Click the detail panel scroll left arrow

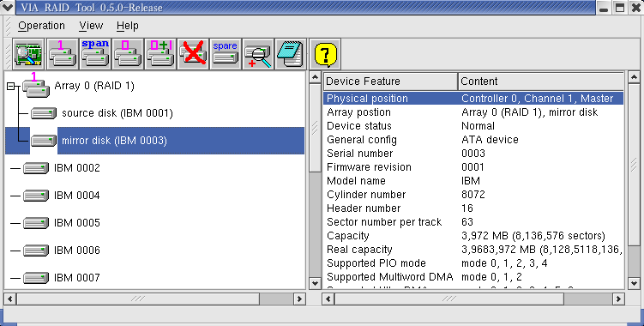pyautogui.click(x=328, y=299)
